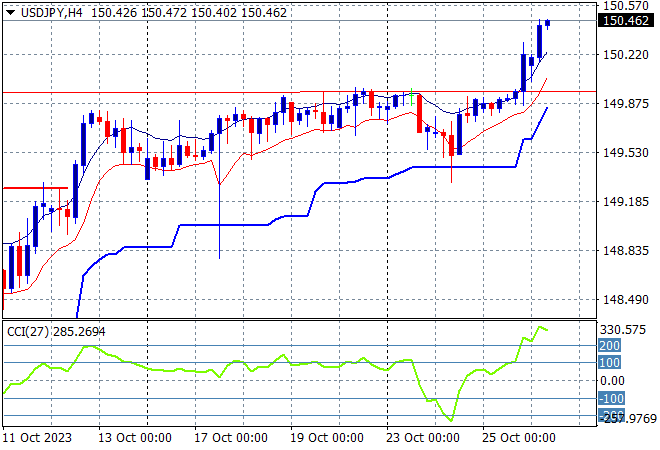Click the high price value 150.472
The height and width of the screenshot is (450, 660).
[164, 13]
